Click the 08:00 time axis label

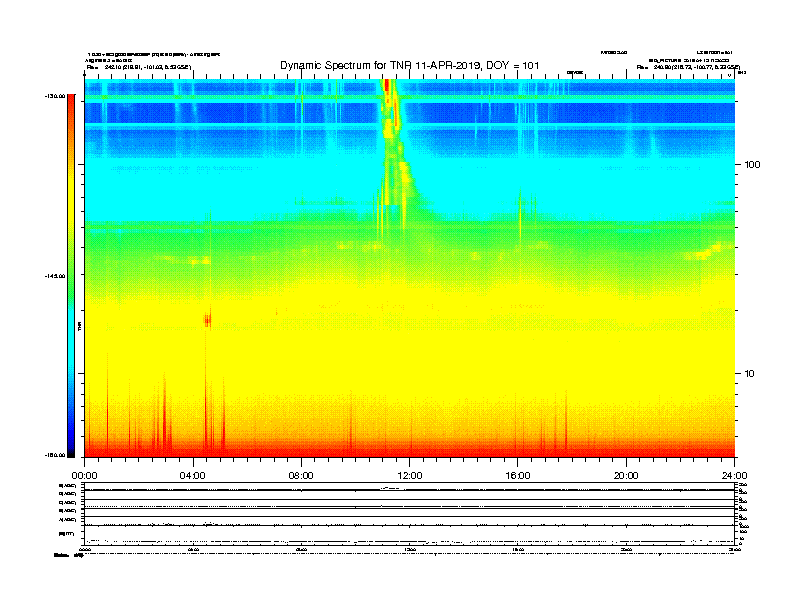tap(301, 476)
